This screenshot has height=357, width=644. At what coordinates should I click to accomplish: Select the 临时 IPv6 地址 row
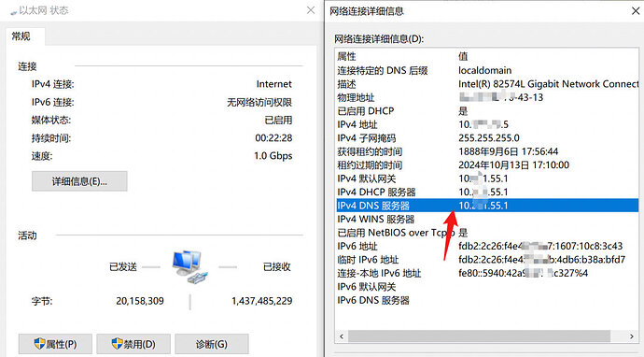click(x=487, y=260)
